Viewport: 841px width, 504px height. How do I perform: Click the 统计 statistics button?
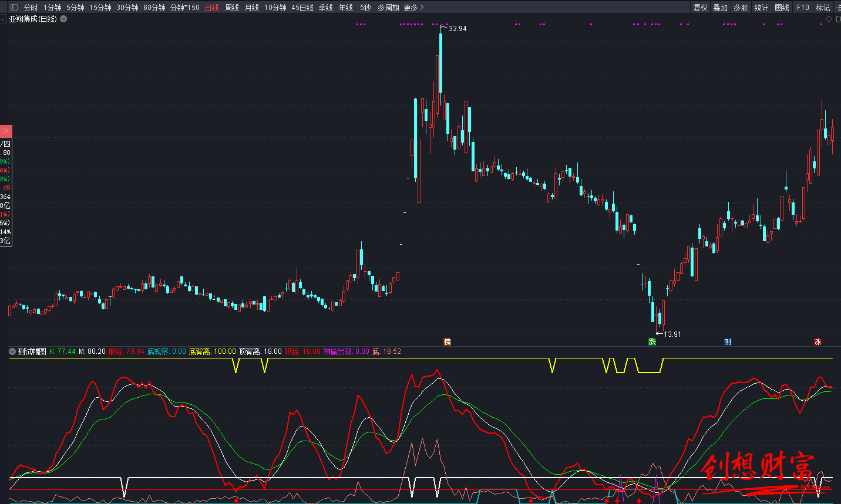pyautogui.click(x=761, y=8)
